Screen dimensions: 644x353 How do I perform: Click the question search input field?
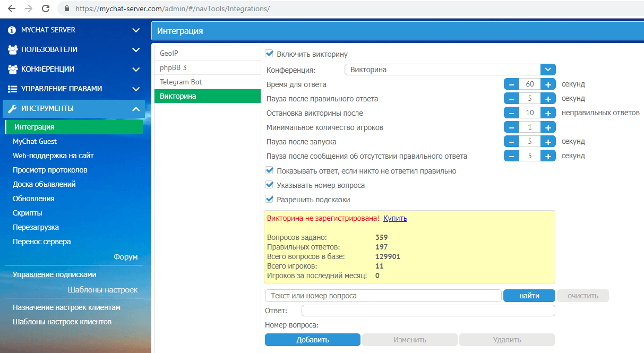pyautogui.click(x=382, y=296)
